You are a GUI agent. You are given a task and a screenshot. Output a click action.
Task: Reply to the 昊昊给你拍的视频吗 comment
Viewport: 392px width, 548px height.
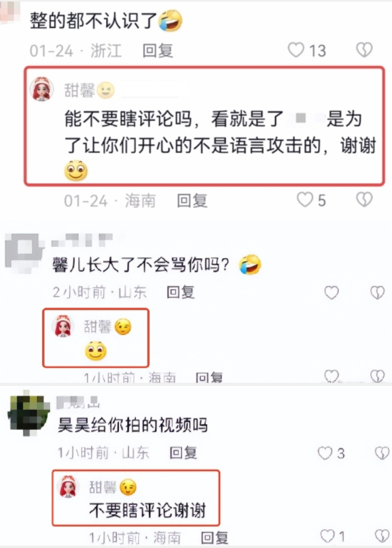183,453
